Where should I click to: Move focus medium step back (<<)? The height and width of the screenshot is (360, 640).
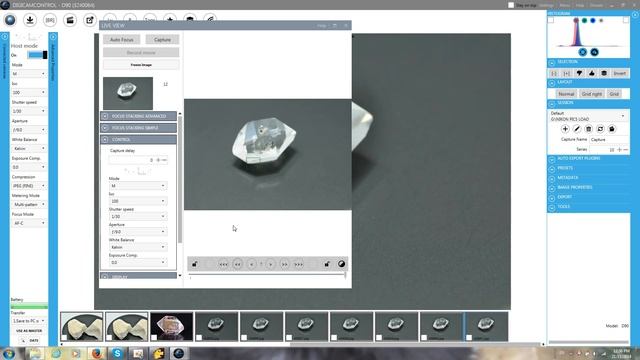[238, 264]
